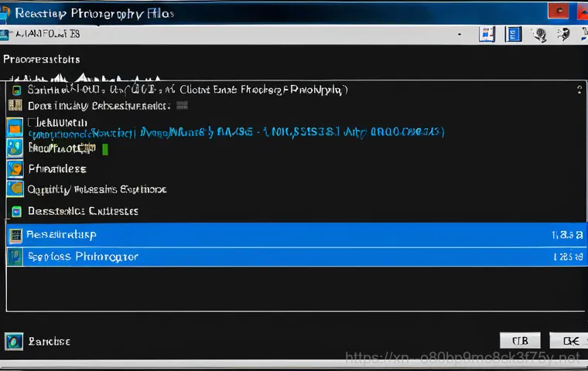
Task: Open the small dropdown arrow left of toolbar icons
Action: [460, 35]
